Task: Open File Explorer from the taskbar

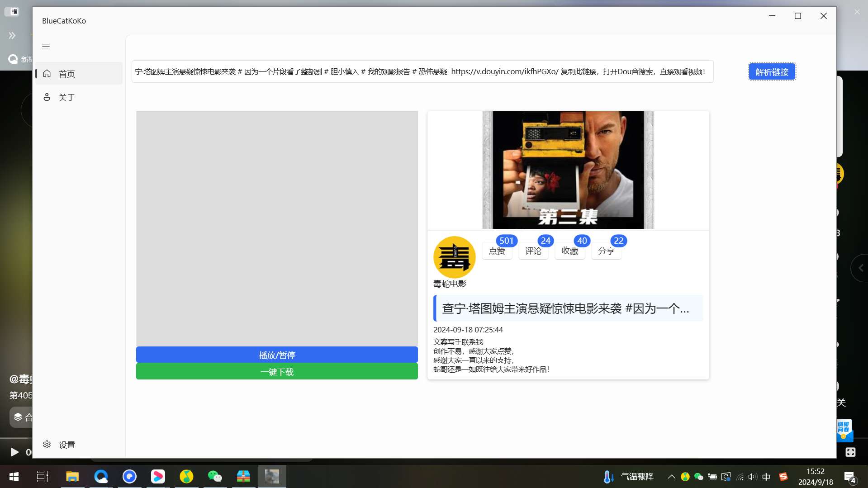Action: (x=72, y=476)
